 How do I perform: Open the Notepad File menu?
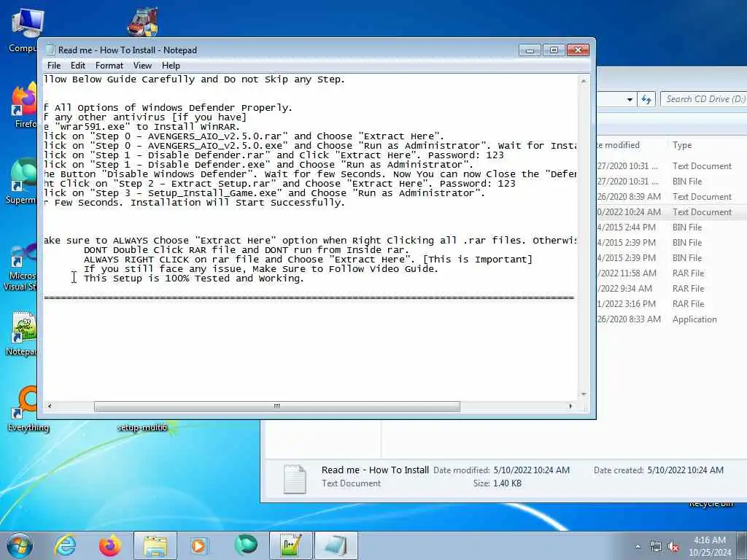(x=54, y=66)
